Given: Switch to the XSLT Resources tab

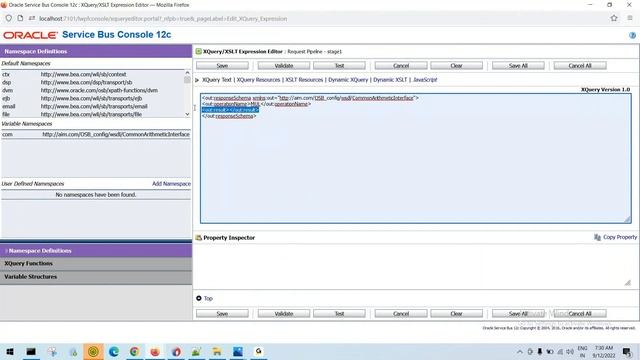Looking at the screenshot, I should point(304,80).
